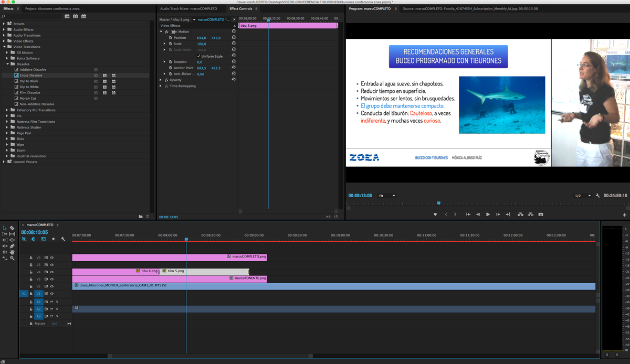
Task: Expand the Presets folder
Action: point(4,24)
